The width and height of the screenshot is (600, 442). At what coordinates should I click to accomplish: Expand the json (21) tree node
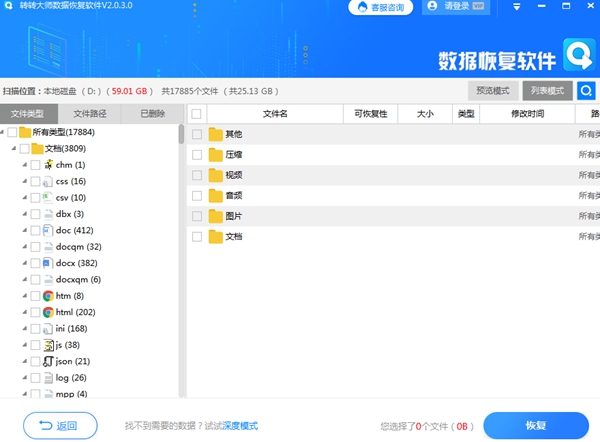point(24,362)
